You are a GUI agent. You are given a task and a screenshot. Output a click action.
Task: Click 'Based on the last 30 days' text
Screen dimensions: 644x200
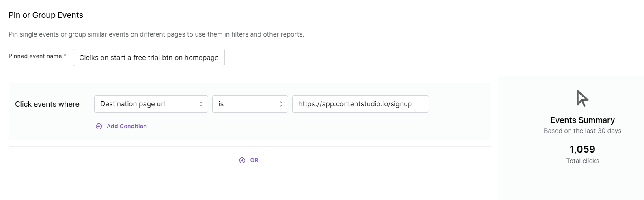tap(582, 131)
